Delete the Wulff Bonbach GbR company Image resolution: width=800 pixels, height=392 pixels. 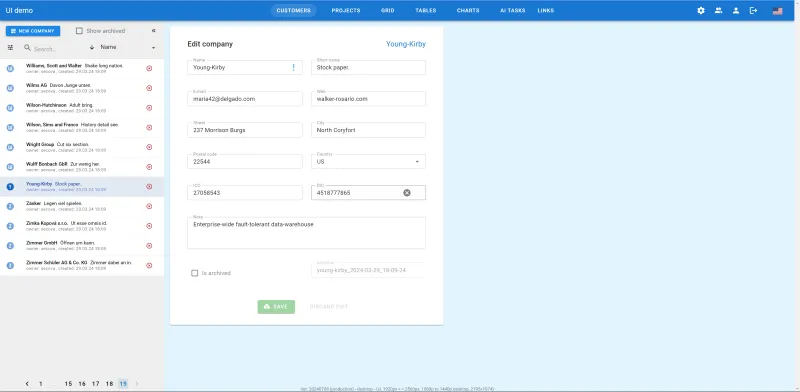[149, 167]
